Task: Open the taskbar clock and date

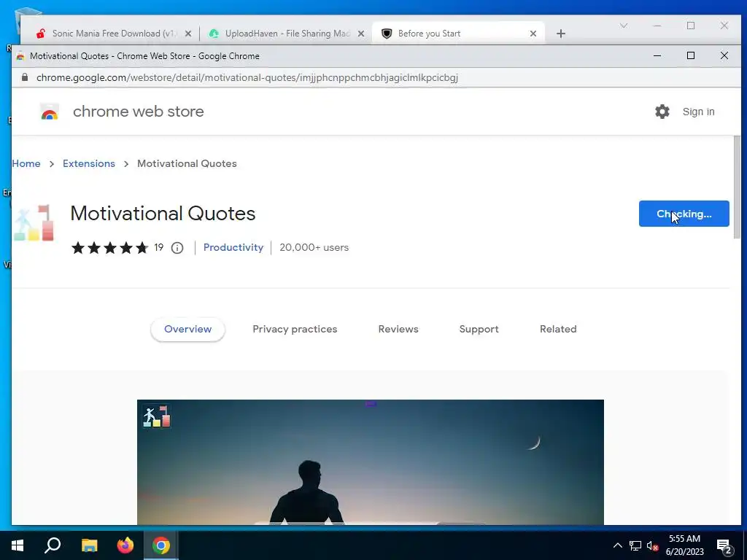Action: pyautogui.click(x=684, y=545)
